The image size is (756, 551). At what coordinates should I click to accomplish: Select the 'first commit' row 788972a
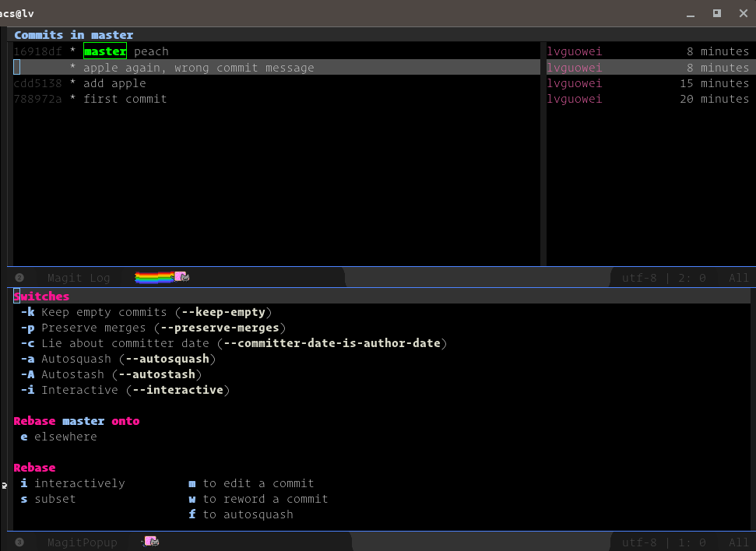276,99
